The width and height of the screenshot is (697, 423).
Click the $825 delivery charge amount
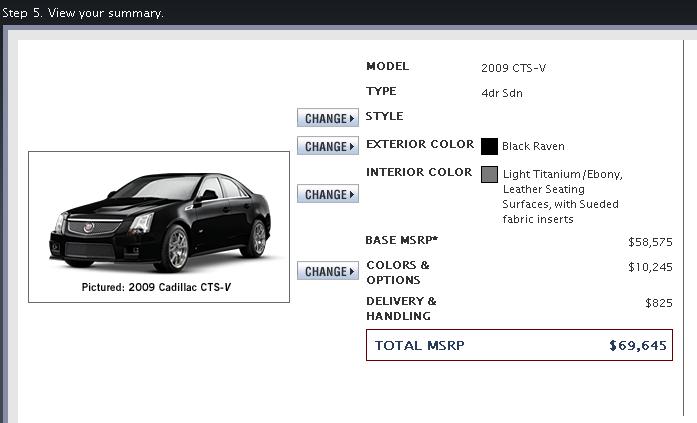click(x=659, y=302)
